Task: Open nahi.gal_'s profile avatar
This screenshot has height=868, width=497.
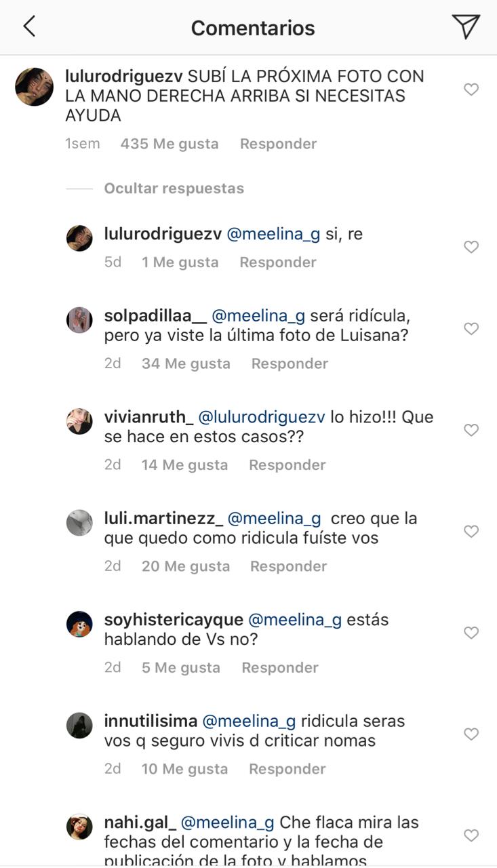Action: (79, 827)
